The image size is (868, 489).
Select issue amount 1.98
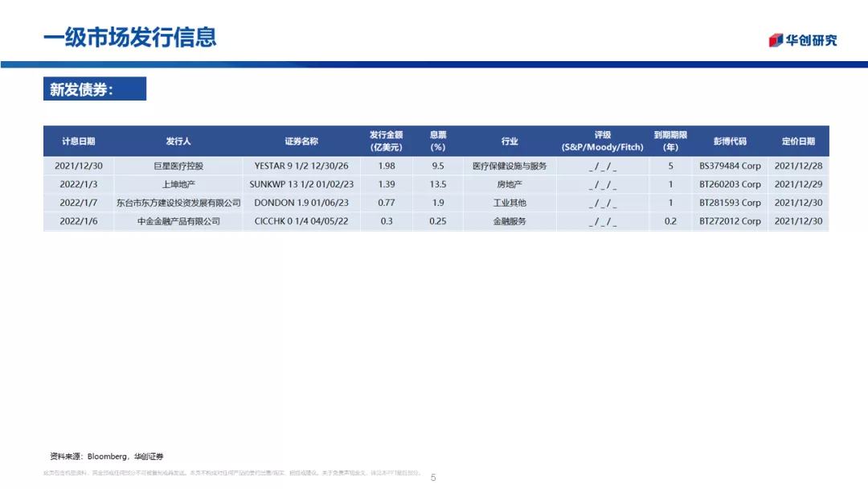pos(387,166)
